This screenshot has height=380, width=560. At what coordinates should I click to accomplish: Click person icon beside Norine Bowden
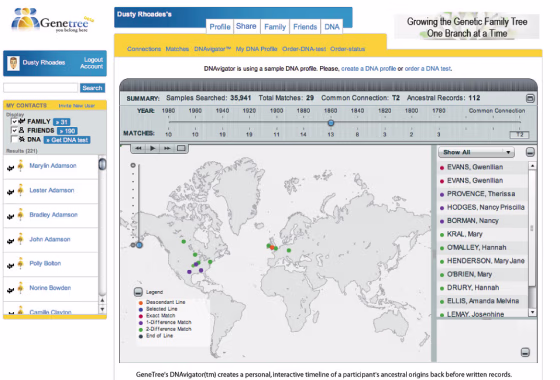(21, 287)
